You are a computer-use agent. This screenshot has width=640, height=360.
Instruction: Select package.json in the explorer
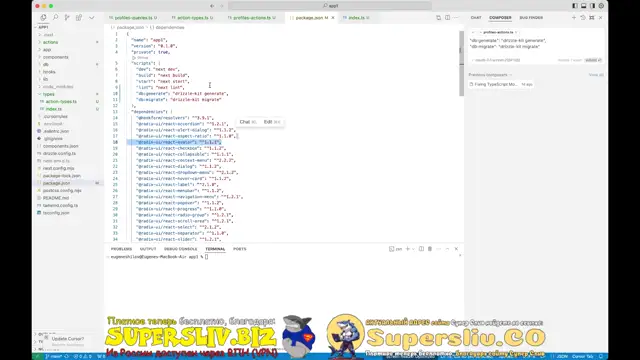56,183
